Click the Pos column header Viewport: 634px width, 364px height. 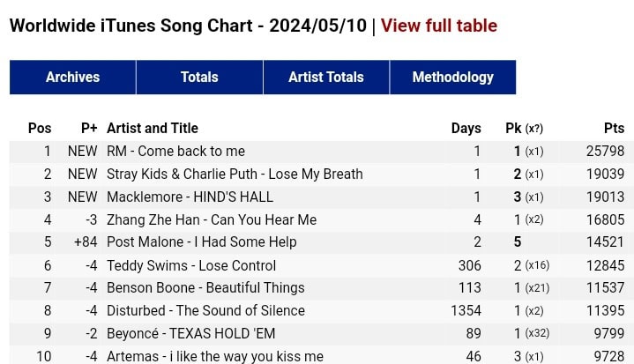(40, 129)
